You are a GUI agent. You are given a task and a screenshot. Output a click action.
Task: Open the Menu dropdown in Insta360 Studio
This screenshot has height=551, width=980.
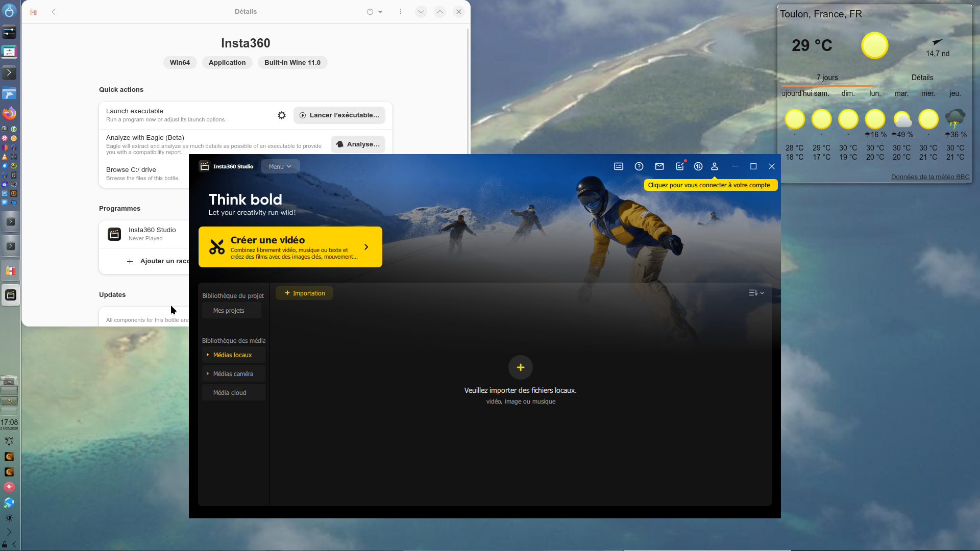(280, 166)
